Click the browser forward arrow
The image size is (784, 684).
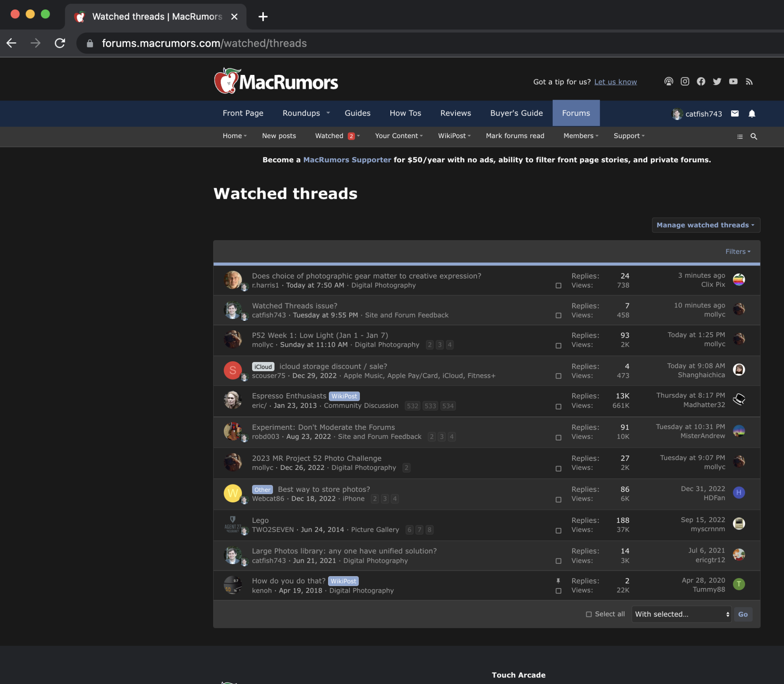pos(36,43)
